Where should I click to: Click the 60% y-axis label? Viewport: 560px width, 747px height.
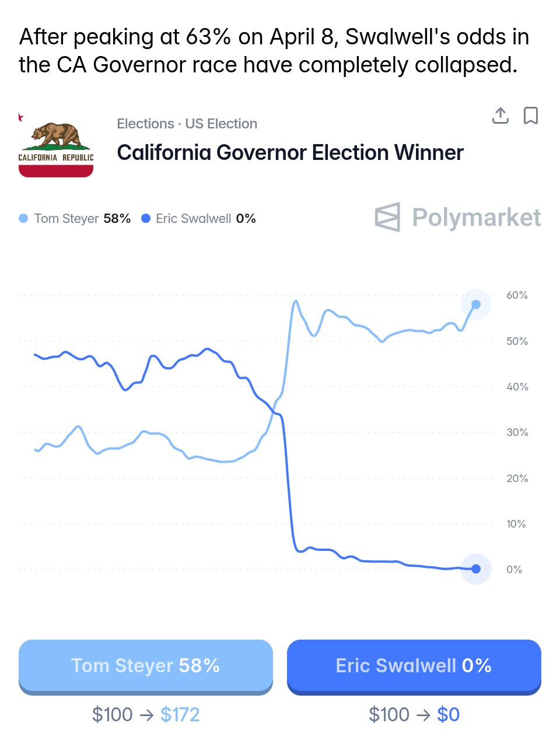(x=517, y=295)
